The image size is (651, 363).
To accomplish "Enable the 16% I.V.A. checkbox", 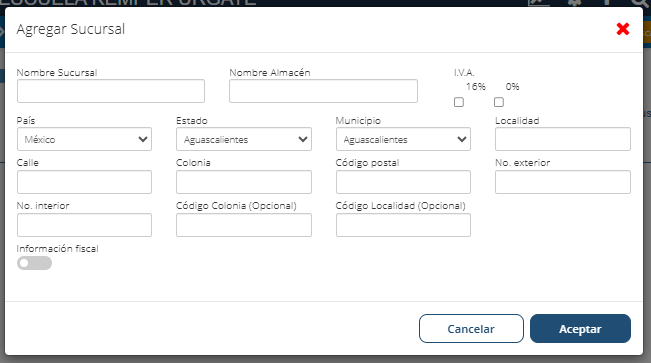I will [459, 102].
